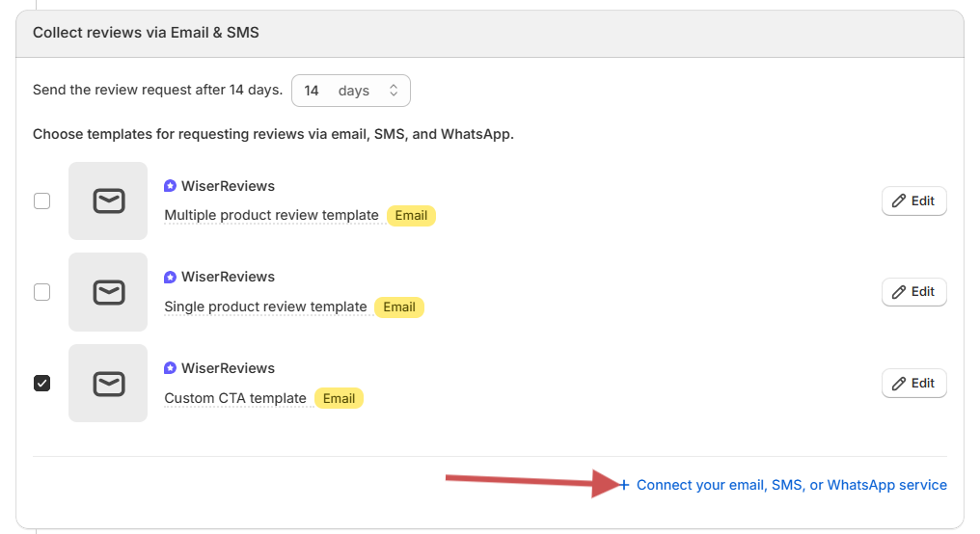
Task: Edit the Single product review template
Action: pyautogui.click(x=913, y=292)
